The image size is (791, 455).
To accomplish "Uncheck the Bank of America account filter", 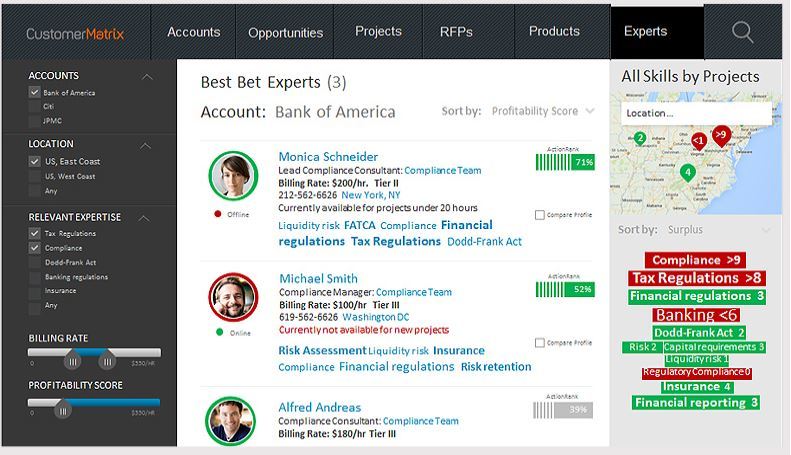I will (x=35, y=93).
